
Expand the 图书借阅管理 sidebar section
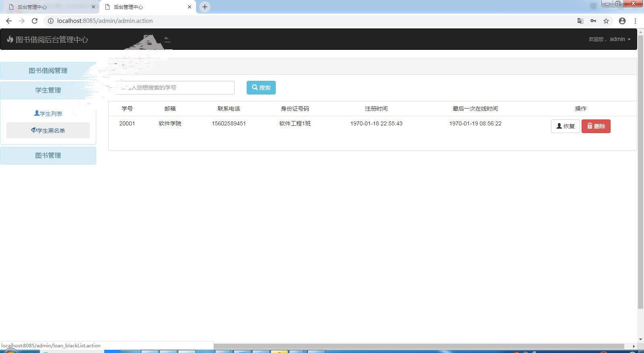click(x=48, y=71)
